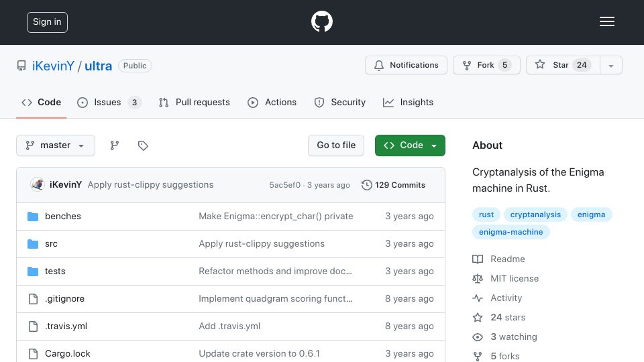
Task: Open 'Implement quadgram scoring funct…' commit message
Action: point(275,299)
